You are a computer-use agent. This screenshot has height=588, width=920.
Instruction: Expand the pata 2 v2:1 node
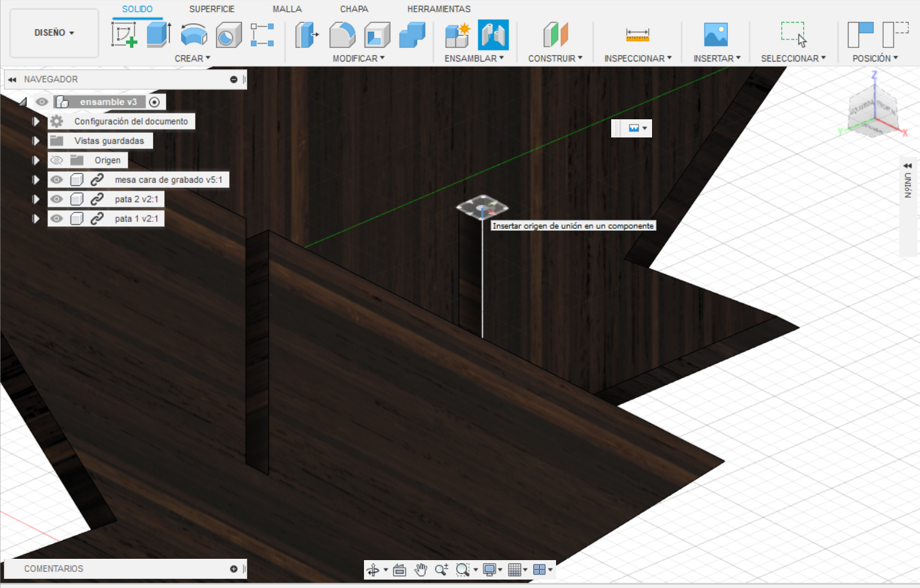(36, 199)
